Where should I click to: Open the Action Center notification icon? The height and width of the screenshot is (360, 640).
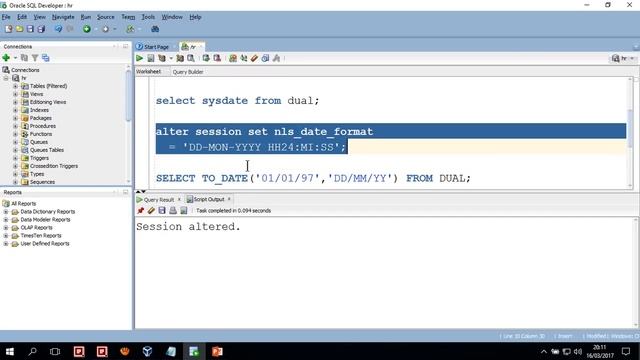[626, 351]
